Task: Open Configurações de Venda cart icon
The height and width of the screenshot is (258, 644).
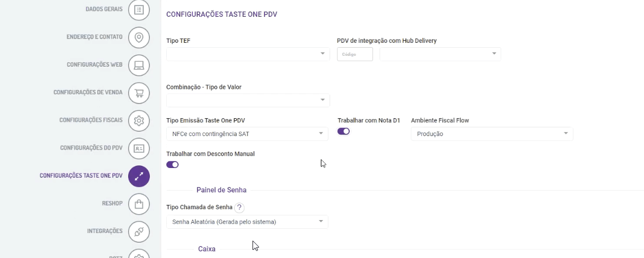Action: tap(139, 93)
